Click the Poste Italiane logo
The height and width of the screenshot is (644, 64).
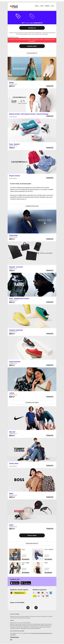[x=20, y=593]
